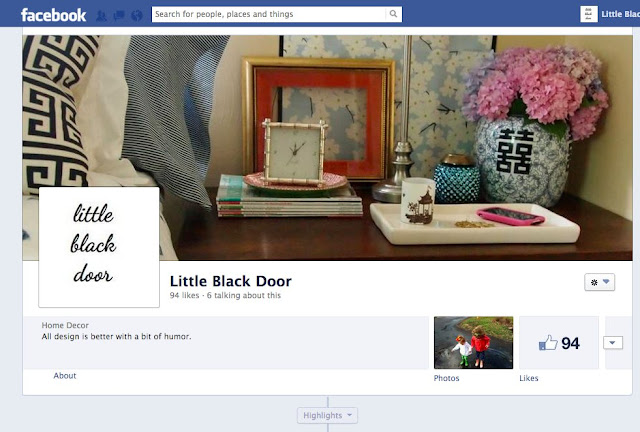Viewport: 640px width, 432px height.
Task: Click the Little Black Door avatar in top bar
Action: pos(589,14)
